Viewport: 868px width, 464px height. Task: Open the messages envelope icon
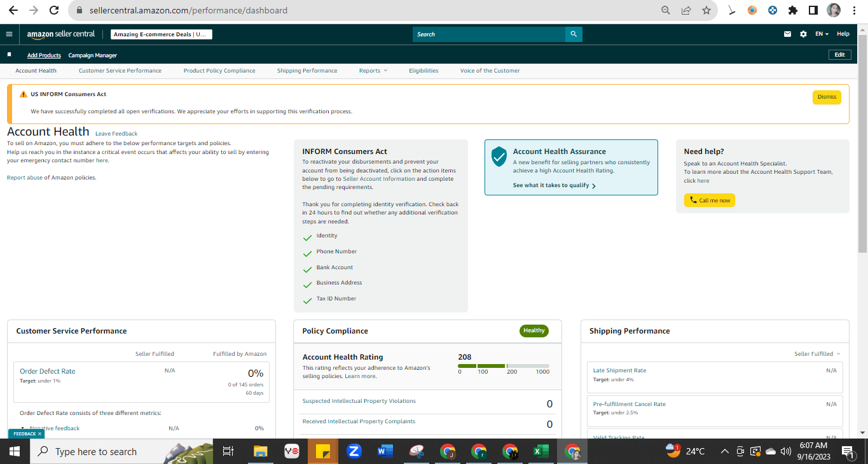(788, 34)
